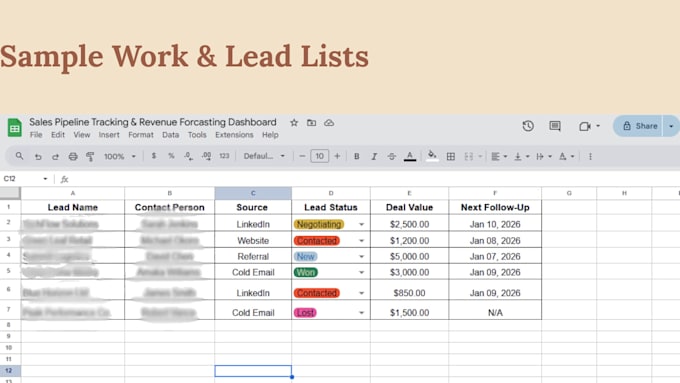Screen dimensions: 680x383
Task: Undo the last action
Action: tap(38, 157)
